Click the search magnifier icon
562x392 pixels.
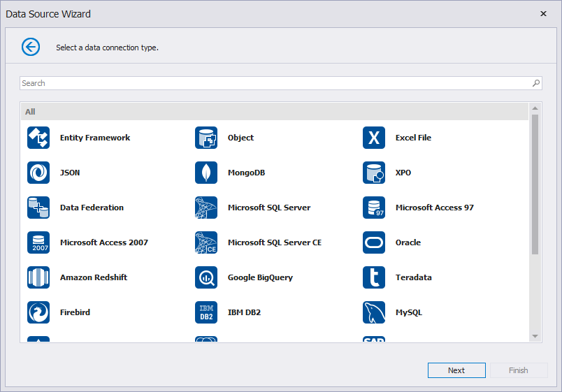coord(536,83)
